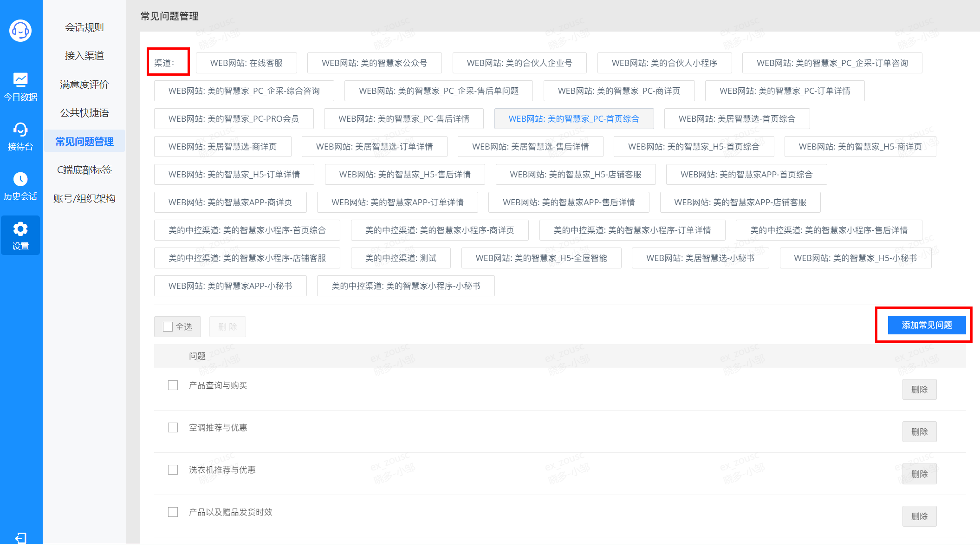Select channel 美居智慧选-小秘书
The image size is (980, 548).
click(x=701, y=258)
